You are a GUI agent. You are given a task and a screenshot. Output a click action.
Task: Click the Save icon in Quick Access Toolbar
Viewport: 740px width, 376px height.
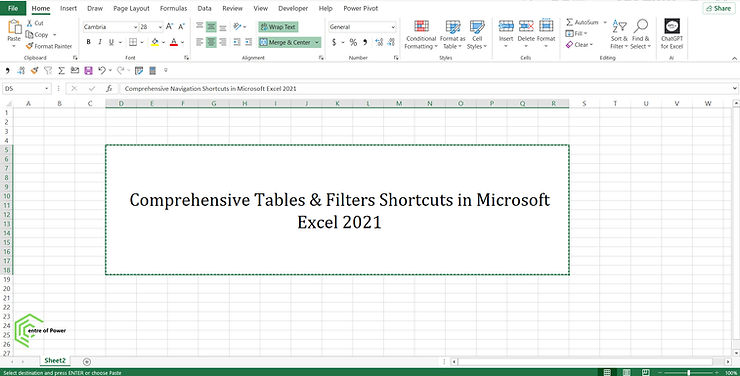tap(88, 70)
